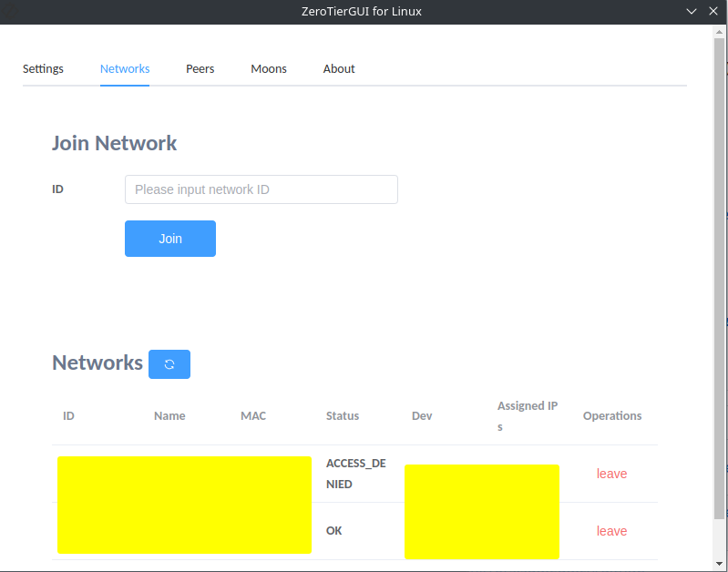Click the Assigned IPs column header
Screen dimensions: 728x572
[528, 416]
